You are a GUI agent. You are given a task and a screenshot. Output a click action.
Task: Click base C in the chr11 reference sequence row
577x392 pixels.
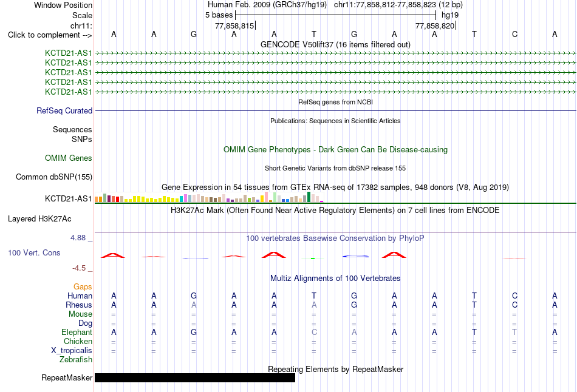514,34
